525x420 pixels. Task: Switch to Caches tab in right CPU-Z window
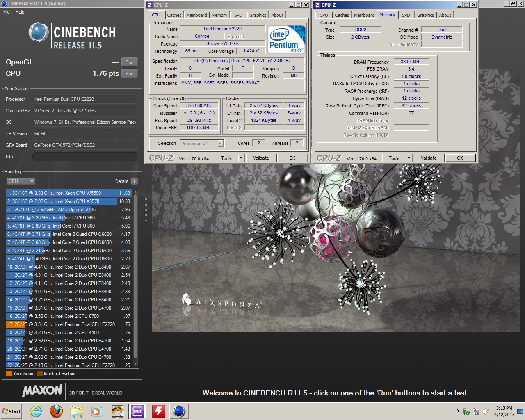pos(342,15)
